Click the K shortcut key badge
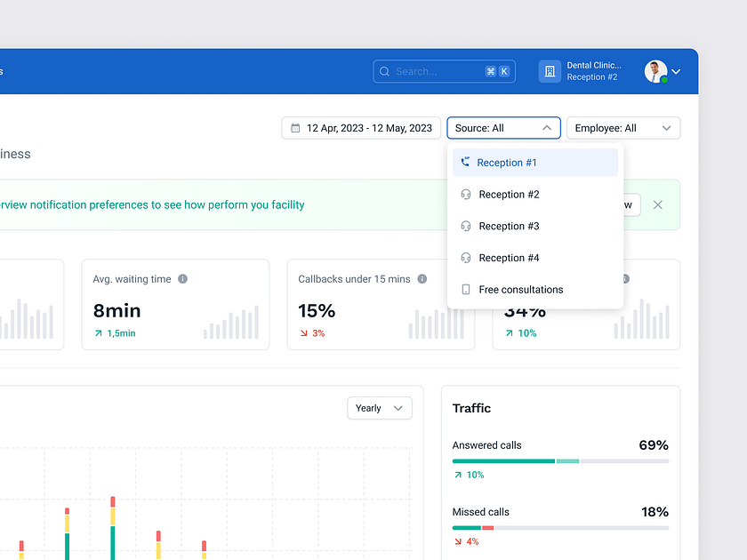747x560 pixels. [x=503, y=71]
